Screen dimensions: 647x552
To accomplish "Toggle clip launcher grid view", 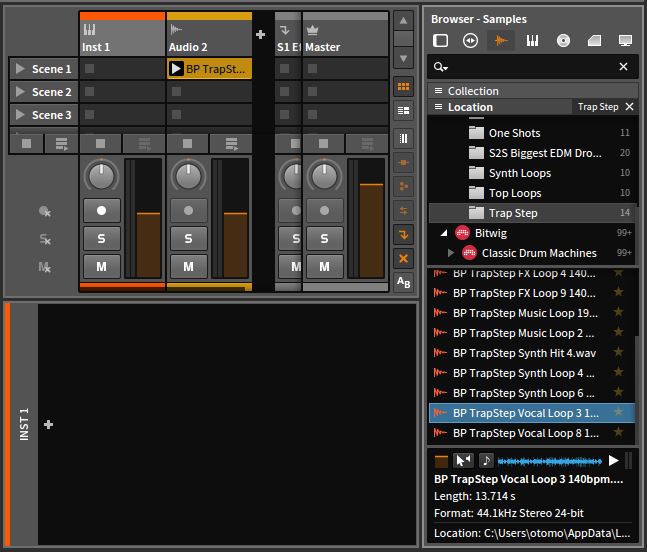I will tap(404, 87).
